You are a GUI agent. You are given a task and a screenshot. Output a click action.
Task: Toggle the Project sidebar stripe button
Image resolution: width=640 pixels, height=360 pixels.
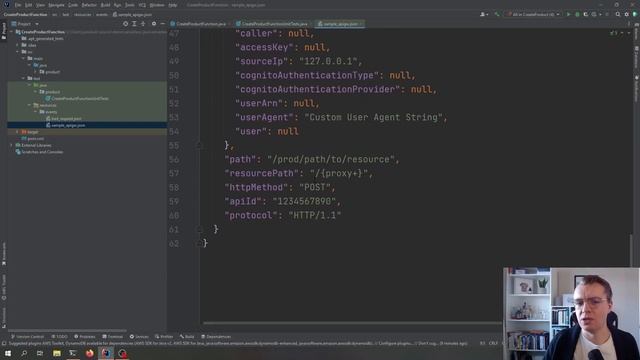pyautogui.click(x=4, y=31)
